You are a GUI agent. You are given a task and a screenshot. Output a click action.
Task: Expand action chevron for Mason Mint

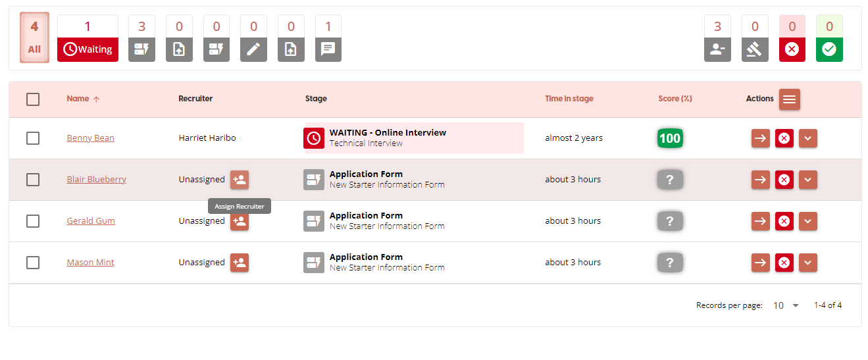point(808,263)
